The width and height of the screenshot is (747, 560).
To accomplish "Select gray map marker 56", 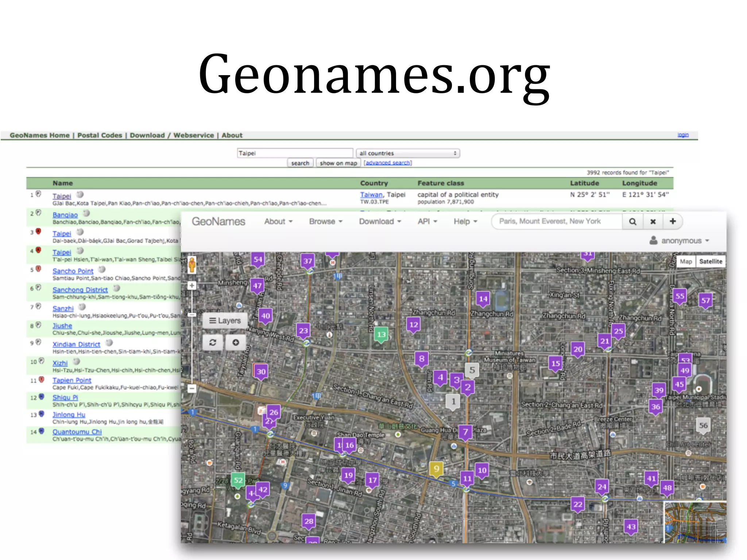I will pos(703,426).
